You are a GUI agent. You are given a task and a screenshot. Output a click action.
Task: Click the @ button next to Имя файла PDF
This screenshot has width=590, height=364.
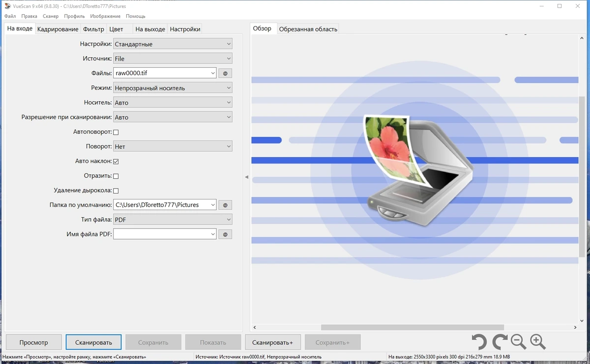point(225,234)
